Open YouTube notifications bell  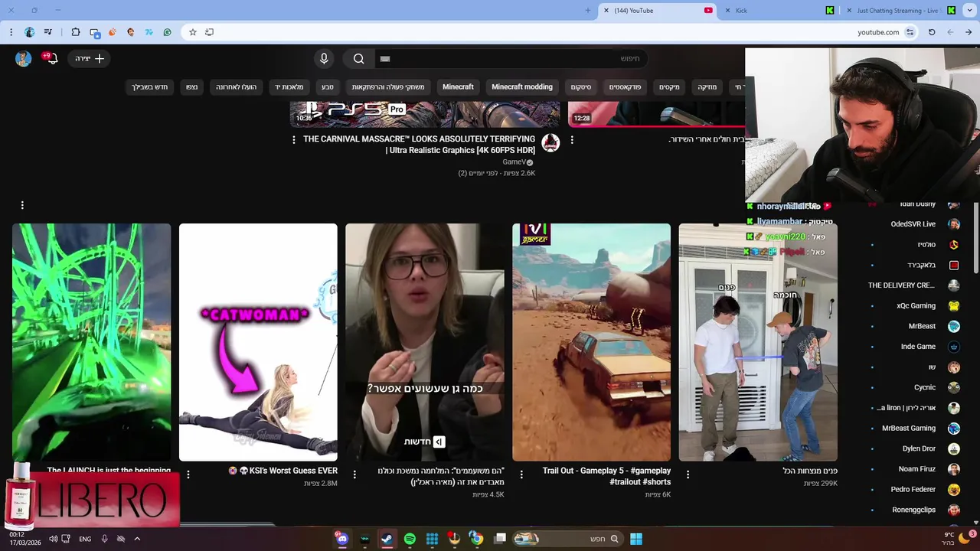51,58
